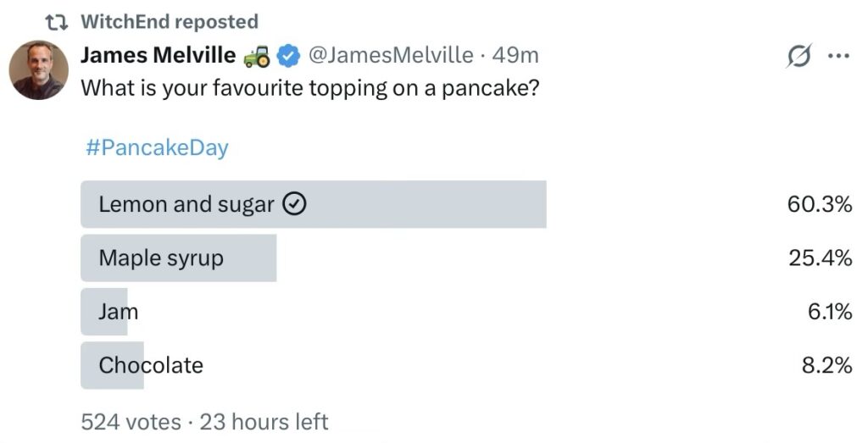Open James Melville's profile photo
Viewport: 868px width, 443px height.
tap(39, 69)
